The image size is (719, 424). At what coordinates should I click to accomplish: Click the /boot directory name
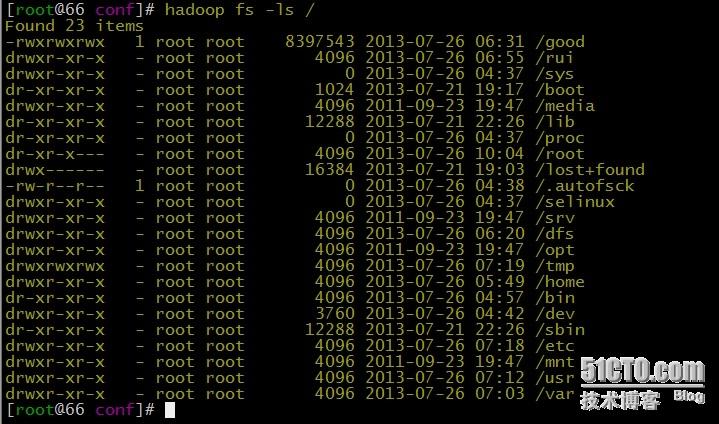[560, 90]
